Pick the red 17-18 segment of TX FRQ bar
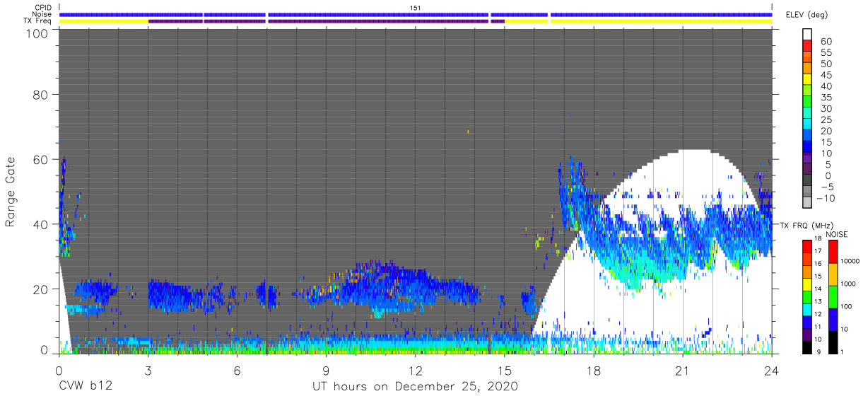This screenshot has height=401, width=868. [809, 246]
